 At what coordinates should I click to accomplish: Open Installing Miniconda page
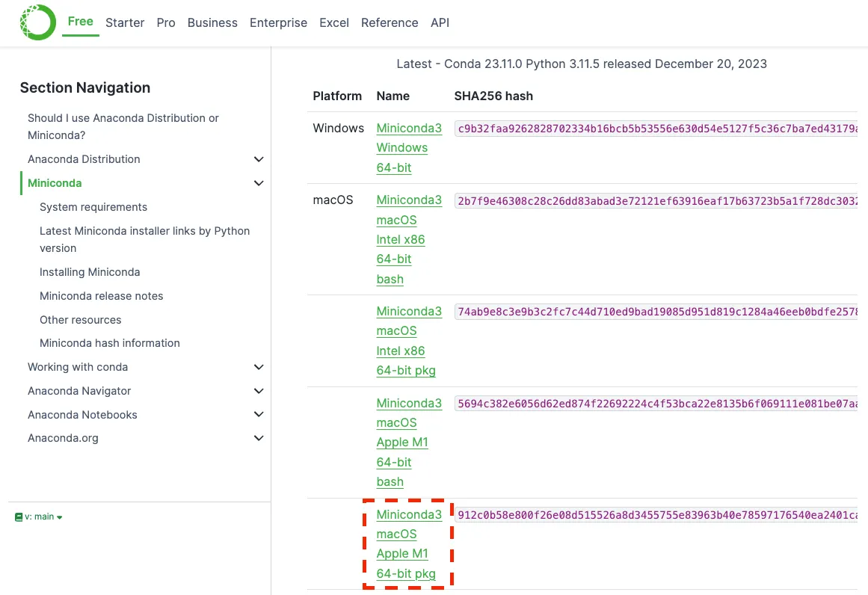click(x=90, y=272)
